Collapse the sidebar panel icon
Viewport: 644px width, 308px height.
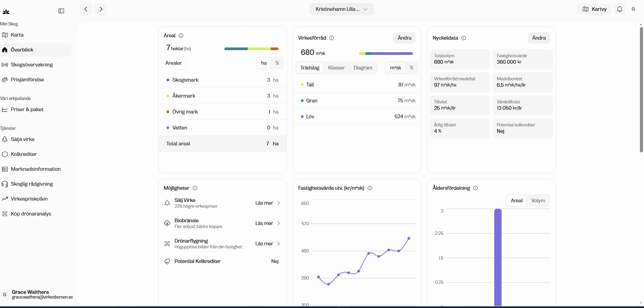61,11
